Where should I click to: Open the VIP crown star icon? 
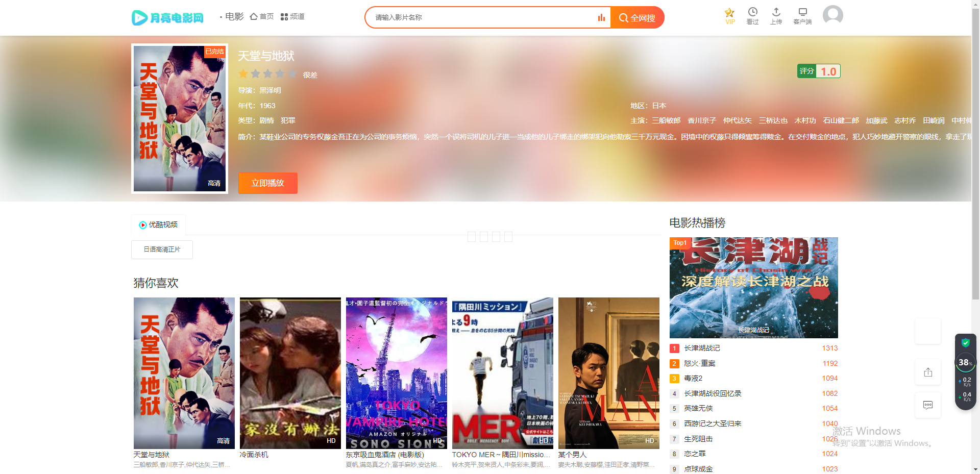tap(730, 16)
